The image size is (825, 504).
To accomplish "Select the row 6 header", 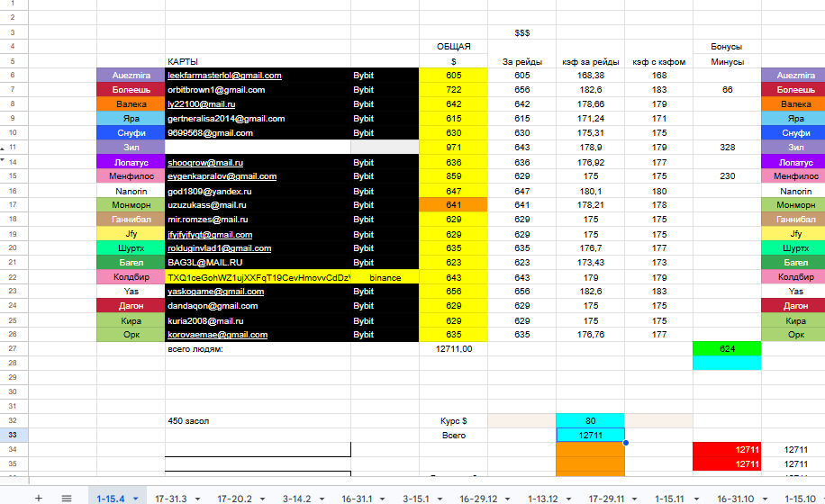I will [13, 76].
